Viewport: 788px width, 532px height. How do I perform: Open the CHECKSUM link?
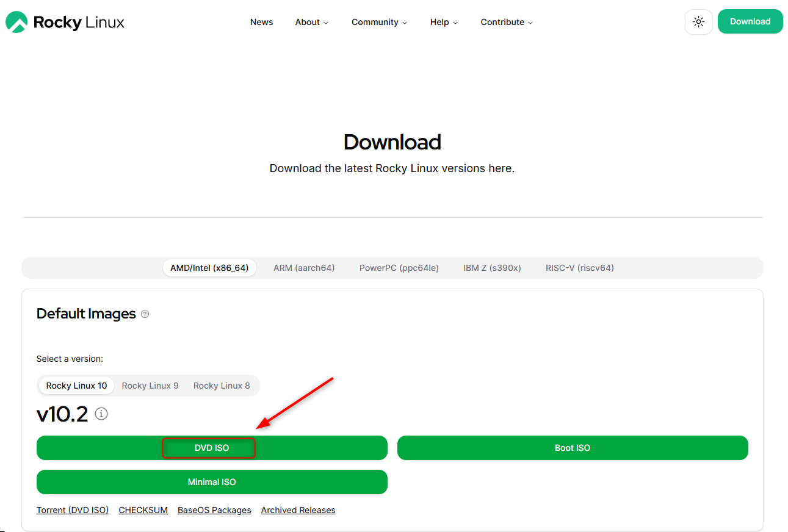tap(143, 510)
